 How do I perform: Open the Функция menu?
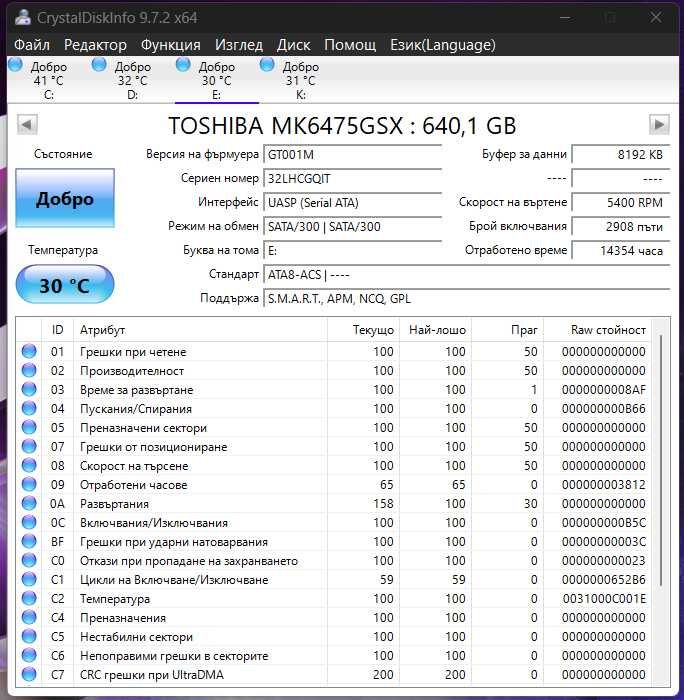pos(171,45)
